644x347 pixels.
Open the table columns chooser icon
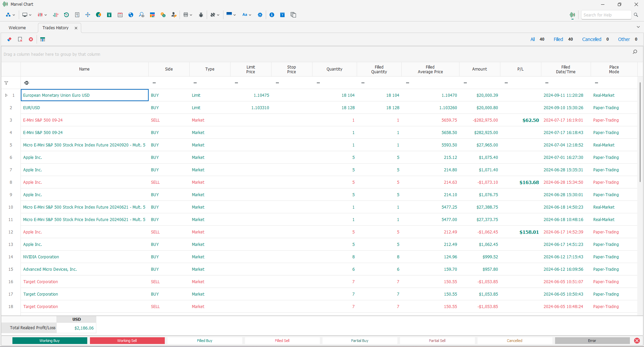click(x=43, y=39)
